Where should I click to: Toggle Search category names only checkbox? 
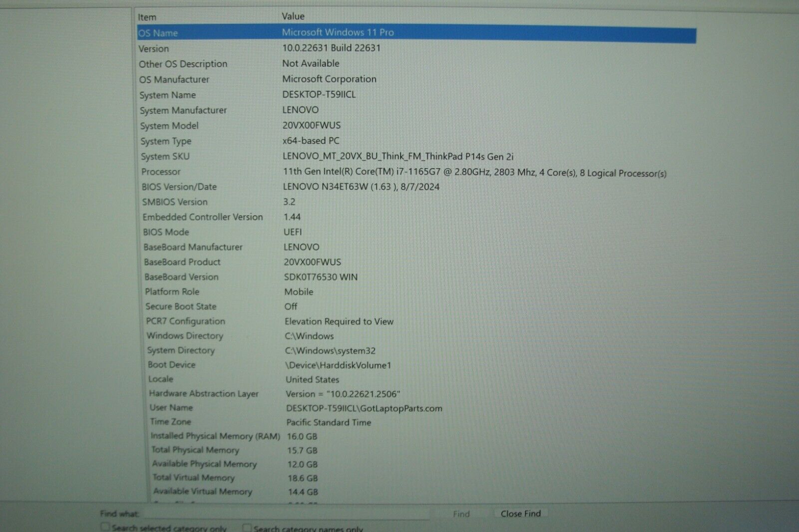[247, 528]
